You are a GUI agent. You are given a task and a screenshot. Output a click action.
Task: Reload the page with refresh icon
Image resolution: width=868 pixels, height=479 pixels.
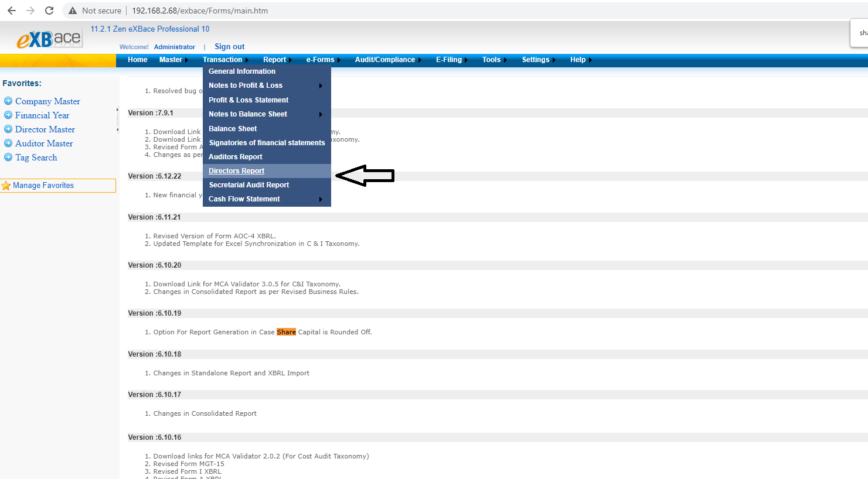click(49, 11)
